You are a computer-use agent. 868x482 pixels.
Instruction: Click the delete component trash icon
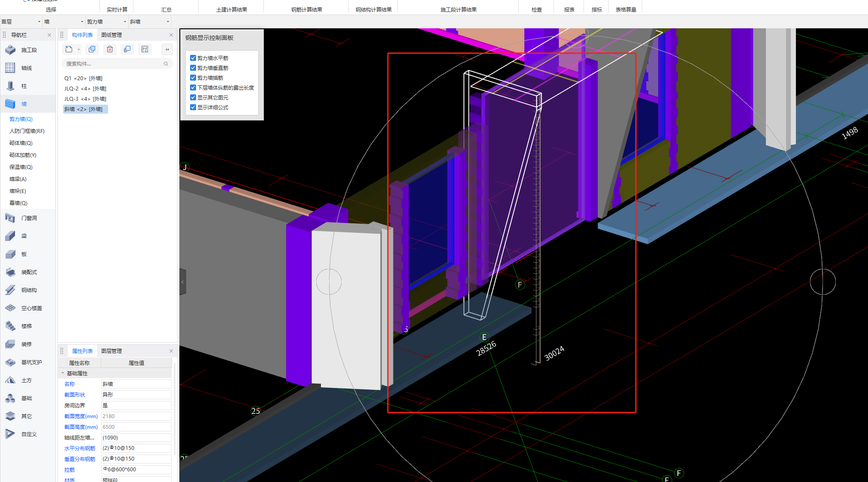click(x=110, y=49)
